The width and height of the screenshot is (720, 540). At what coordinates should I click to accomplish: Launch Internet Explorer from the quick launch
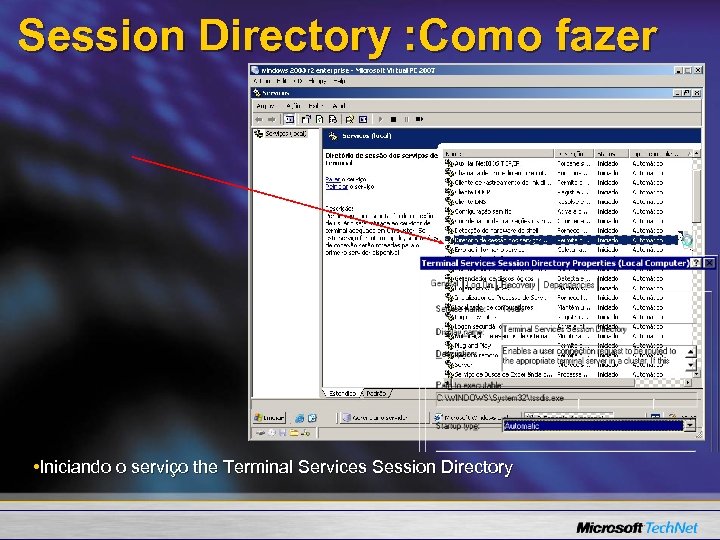coord(300,418)
